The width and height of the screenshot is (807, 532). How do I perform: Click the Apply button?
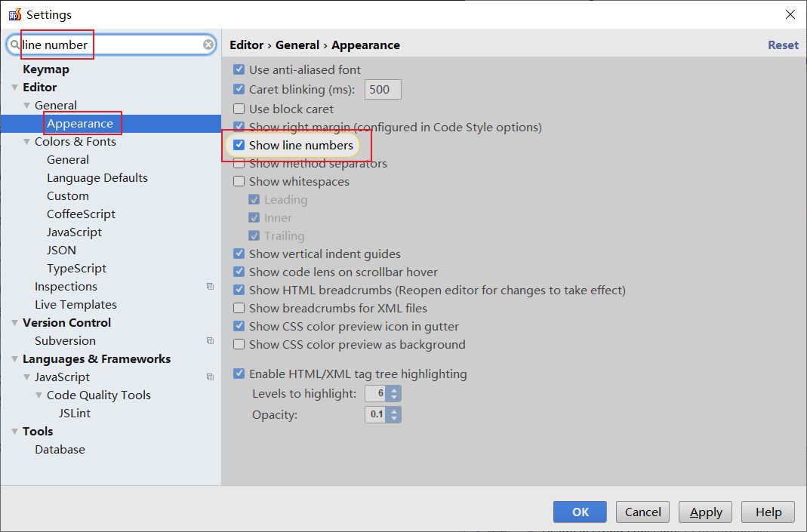[706, 512]
